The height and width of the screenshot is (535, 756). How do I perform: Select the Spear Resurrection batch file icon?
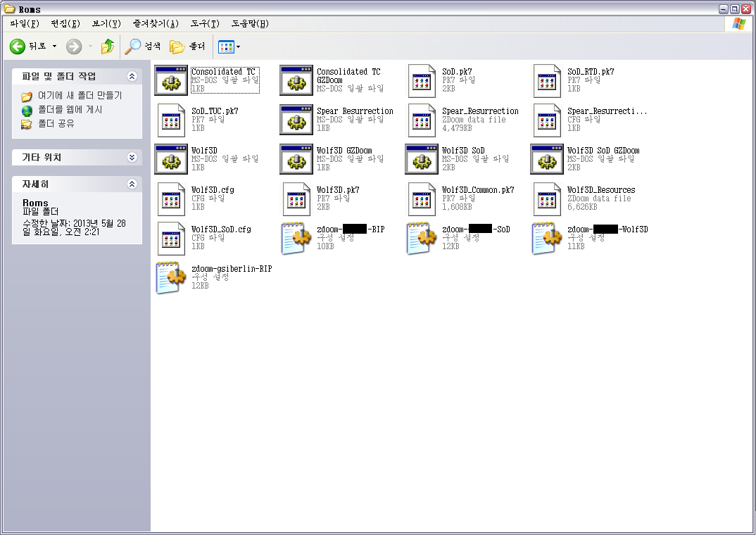pyautogui.click(x=296, y=120)
